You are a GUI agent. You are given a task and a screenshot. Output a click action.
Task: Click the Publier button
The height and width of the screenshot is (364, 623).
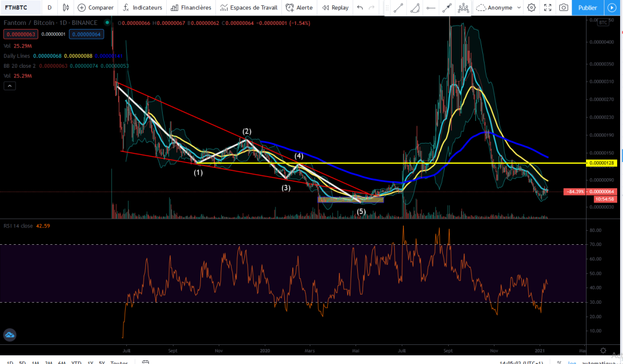(588, 8)
